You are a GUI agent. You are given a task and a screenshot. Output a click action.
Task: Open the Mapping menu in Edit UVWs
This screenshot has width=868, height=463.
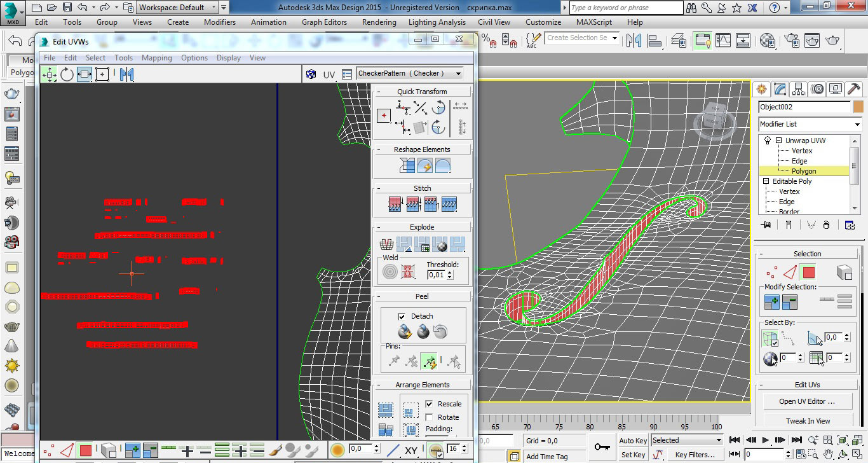coord(156,58)
